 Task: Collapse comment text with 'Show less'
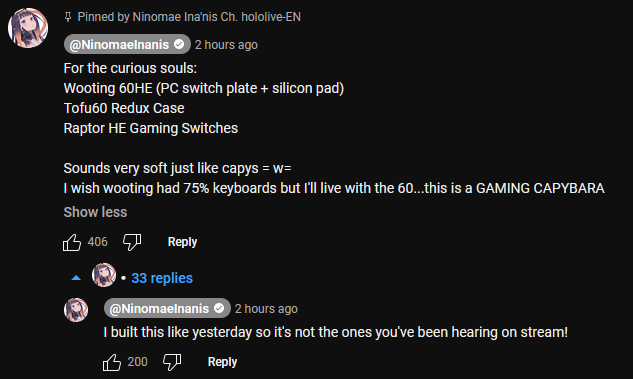click(x=95, y=212)
